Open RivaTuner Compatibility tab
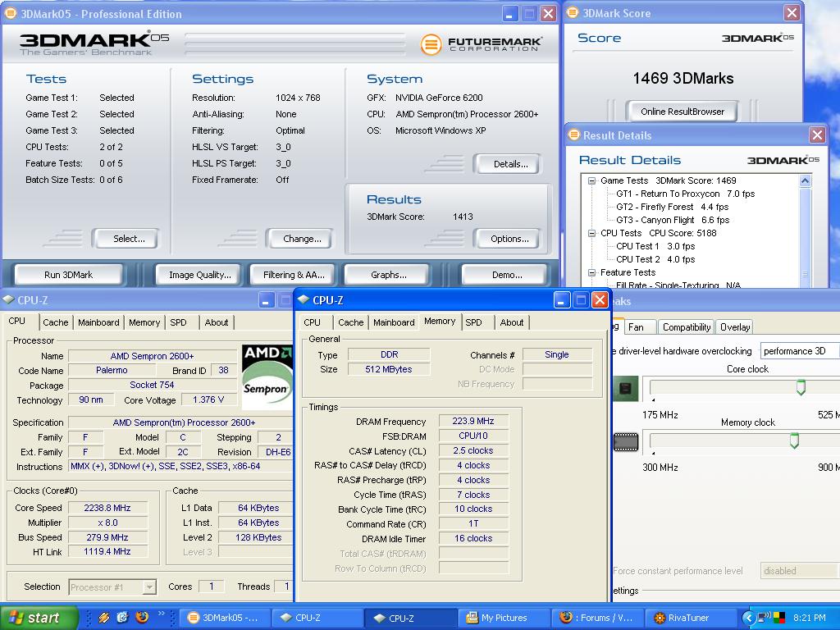Viewport: 840px width, 630px height. [687, 327]
